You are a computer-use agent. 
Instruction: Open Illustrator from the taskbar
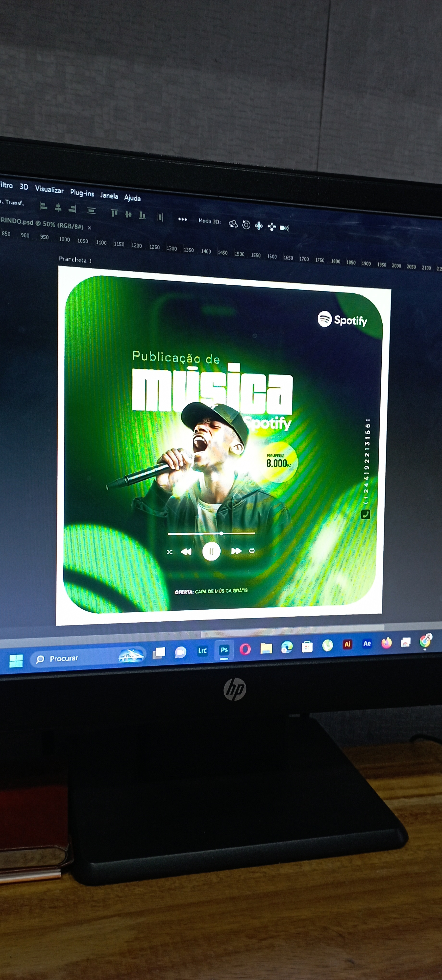coord(347,644)
